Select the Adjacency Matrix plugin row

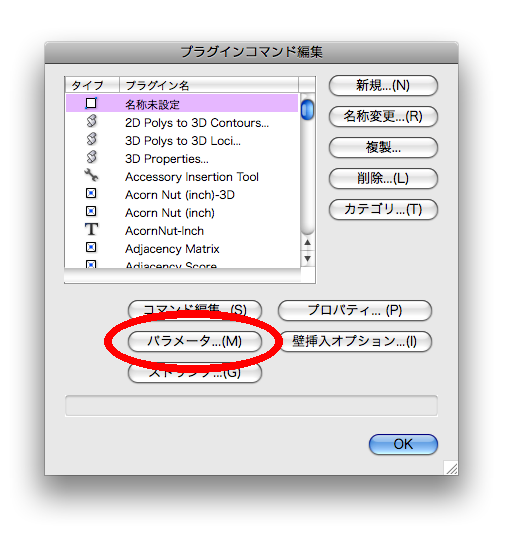click(x=183, y=249)
